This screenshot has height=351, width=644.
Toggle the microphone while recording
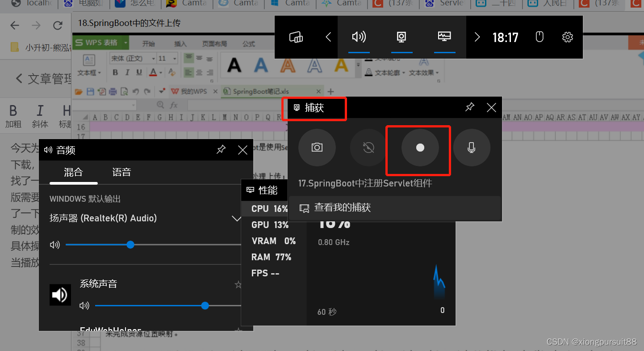(472, 148)
